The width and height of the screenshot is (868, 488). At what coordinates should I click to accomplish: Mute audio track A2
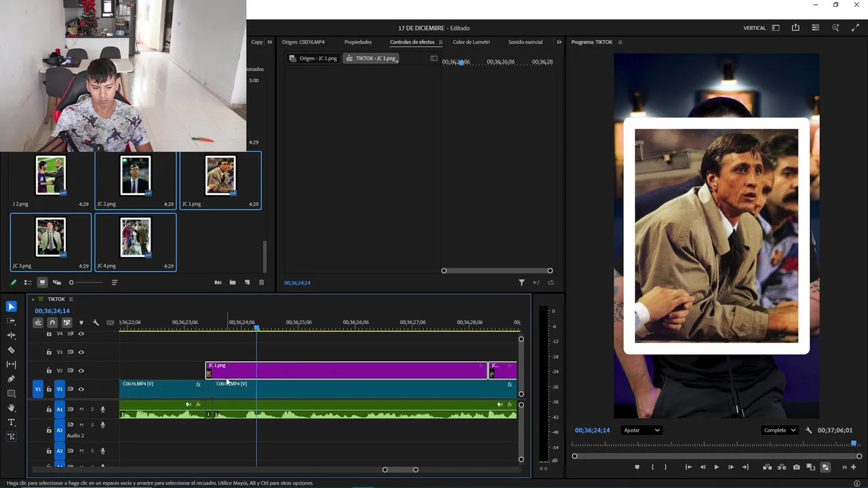pyautogui.click(x=81, y=425)
